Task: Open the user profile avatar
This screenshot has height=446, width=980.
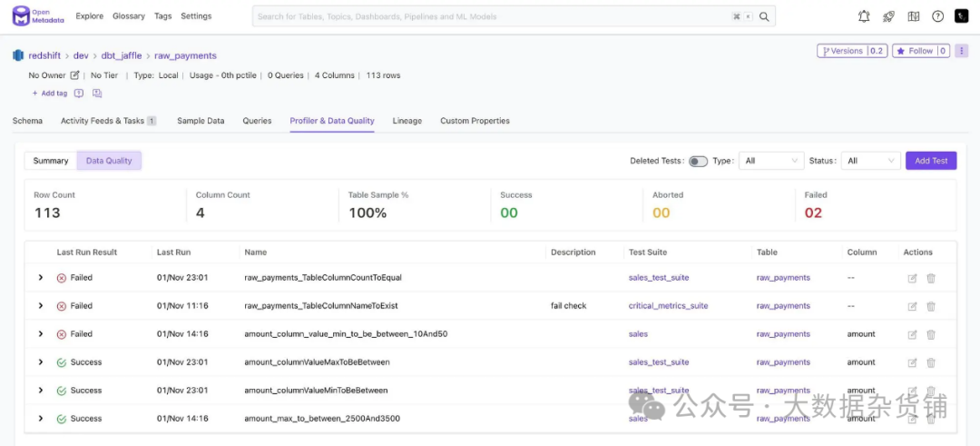Action: (961, 16)
